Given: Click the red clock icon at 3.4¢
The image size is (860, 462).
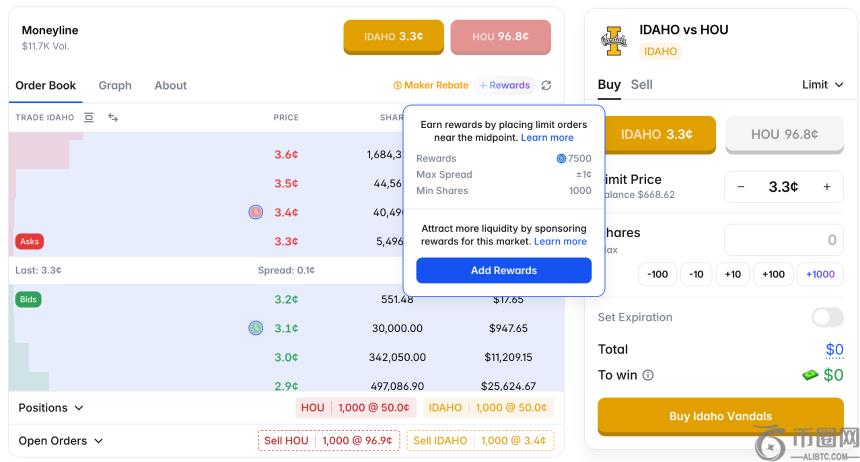Looking at the screenshot, I should 256,212.
